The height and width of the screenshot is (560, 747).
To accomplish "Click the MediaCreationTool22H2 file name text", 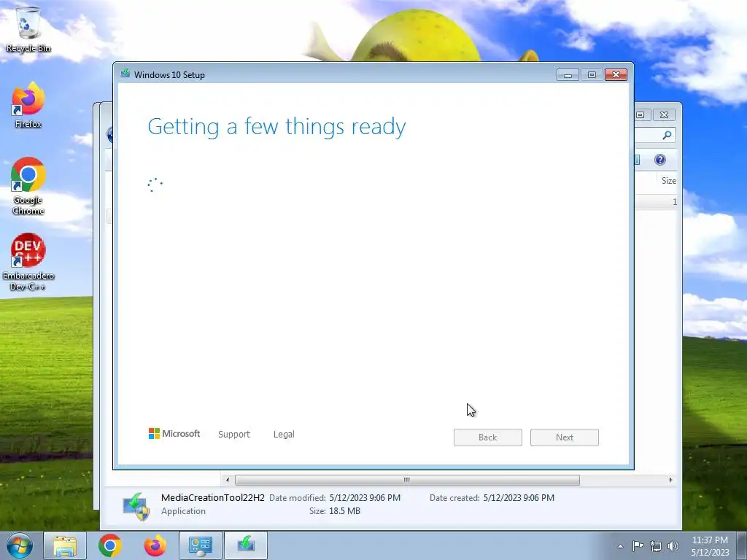I will click(x=212, y=497).
